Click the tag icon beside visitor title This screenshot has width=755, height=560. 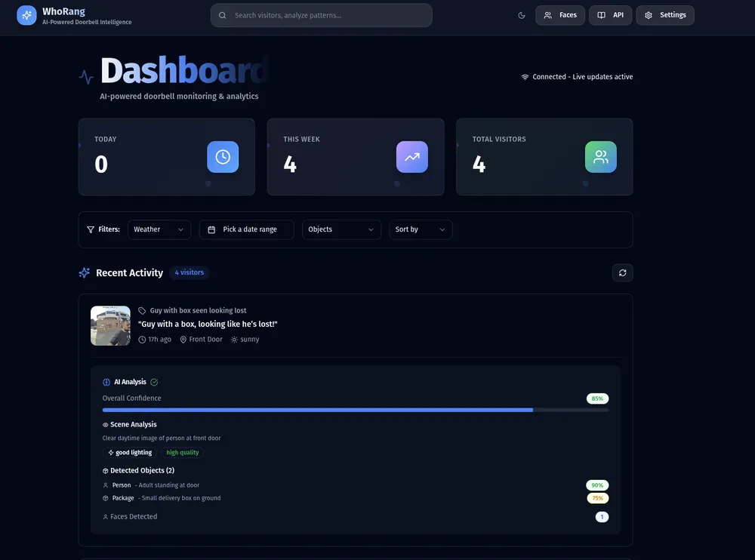pos(142,311)
